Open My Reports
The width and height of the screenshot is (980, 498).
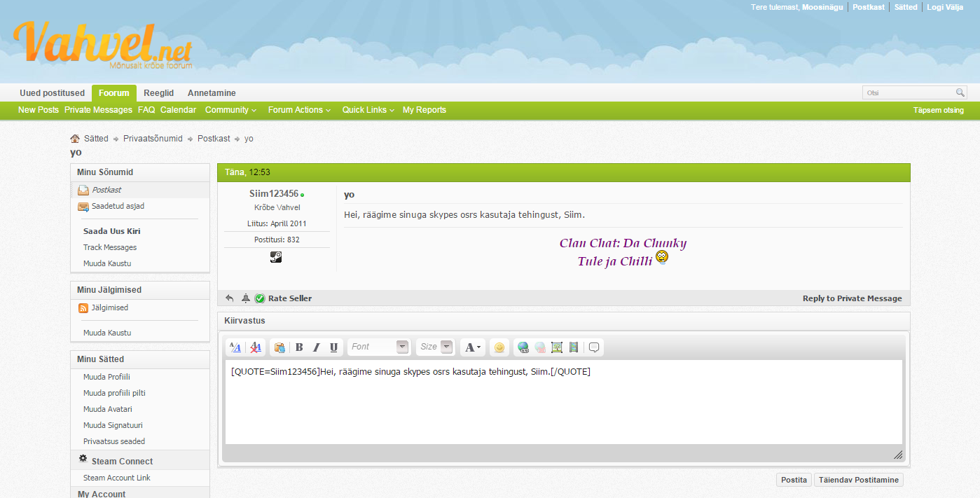(425, 110)
